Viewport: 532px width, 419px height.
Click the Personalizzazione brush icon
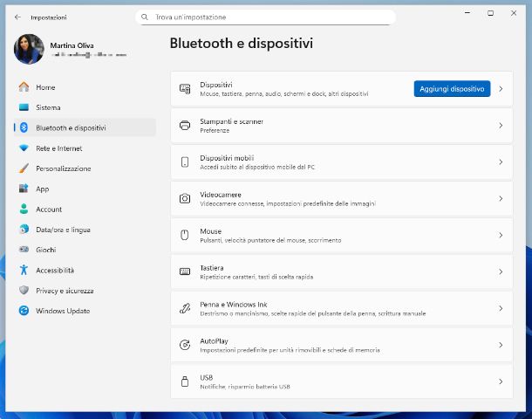tap(24, 168)
